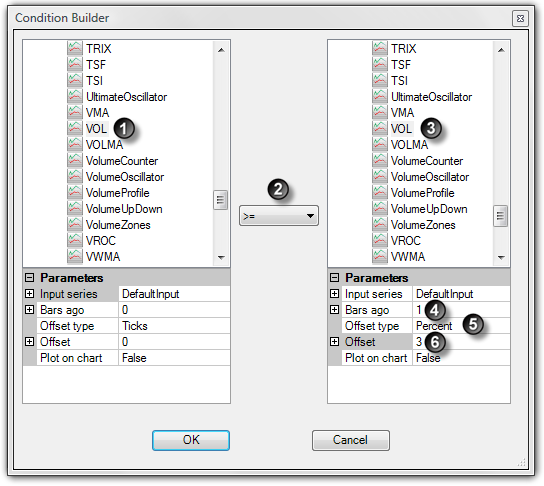Screen dimensions: 544x486
Task: Click the right list scrollbar thumb
Action: coord(500,216)
